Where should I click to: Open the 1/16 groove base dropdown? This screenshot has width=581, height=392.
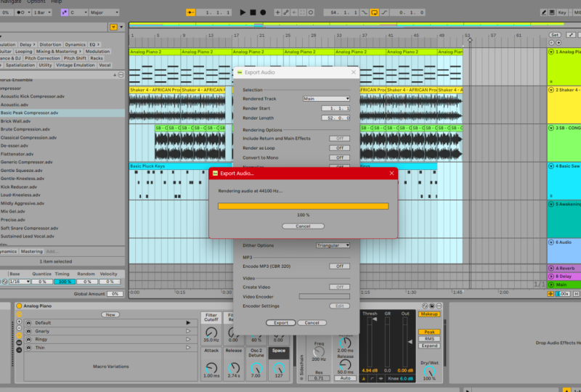[20, 282]
